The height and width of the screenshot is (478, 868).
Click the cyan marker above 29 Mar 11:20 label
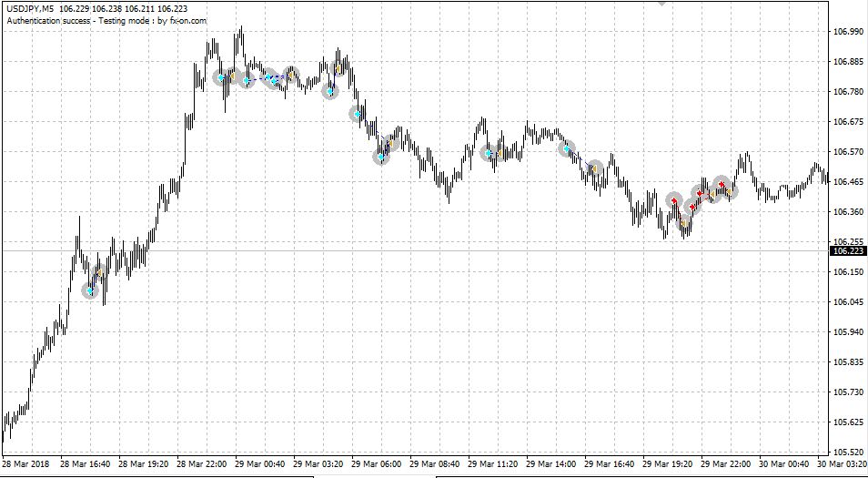click(489, 153)
